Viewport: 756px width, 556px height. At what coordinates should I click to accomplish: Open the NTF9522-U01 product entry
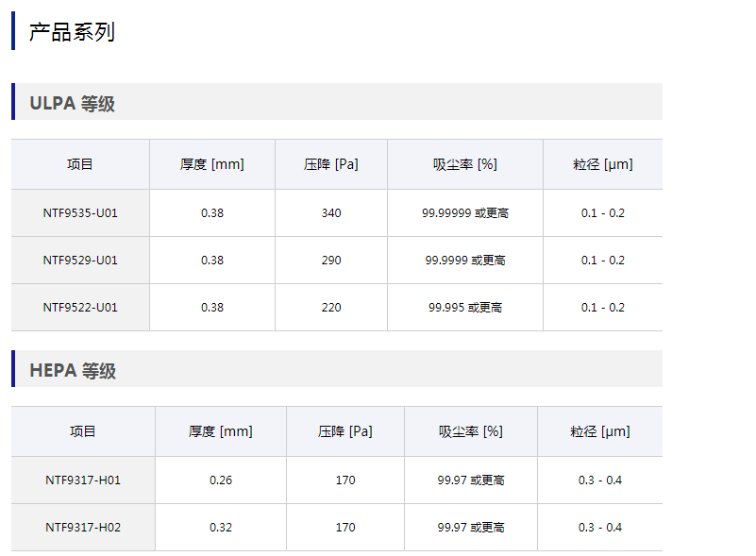(x=80, y=307)
